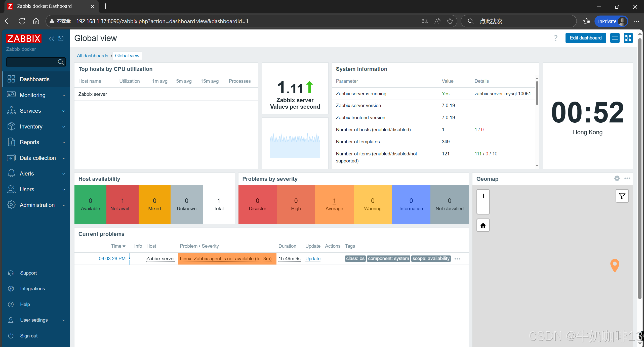Screen dimensions: 644x347
Task: Open the Integrations menu item
Action: coord(32,288)
